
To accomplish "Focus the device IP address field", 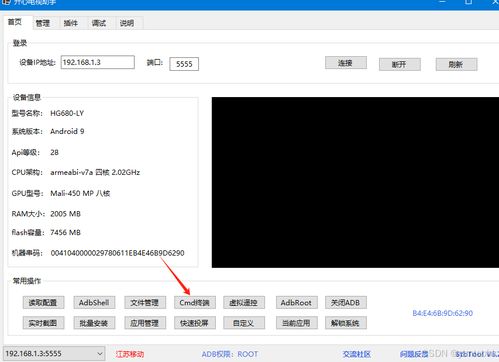I will click(98, 62).
